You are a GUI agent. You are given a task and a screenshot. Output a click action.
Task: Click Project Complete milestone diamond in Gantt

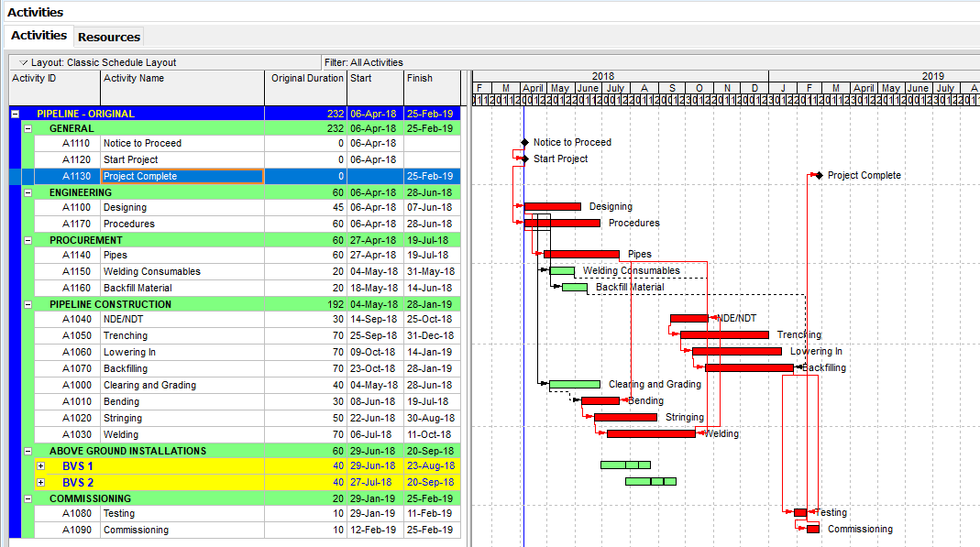(820, 176)
